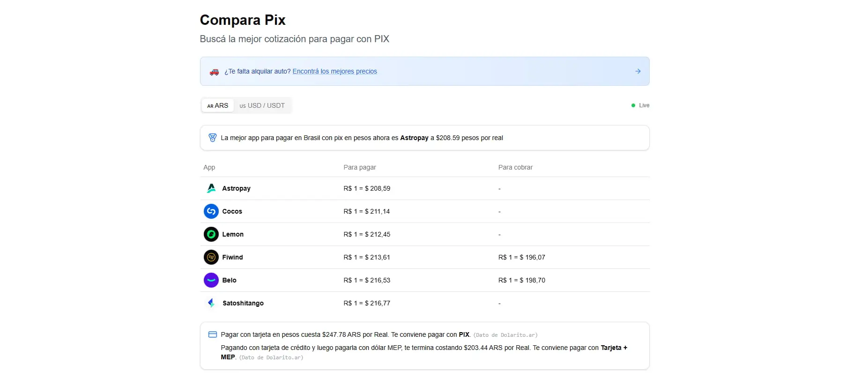The height and width of the screenshot is (386, 868).
Task: Click the 'Para cobrar' column header
Action: coord(515,167)
